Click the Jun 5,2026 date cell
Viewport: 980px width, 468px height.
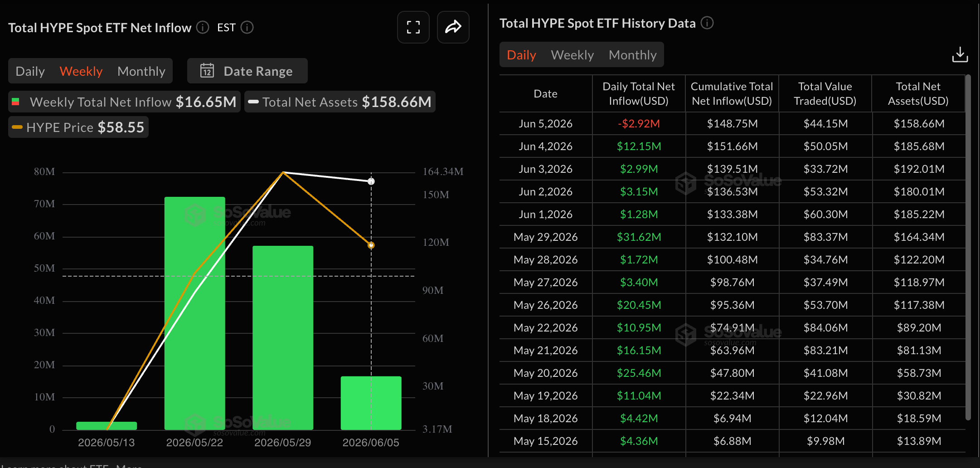(545, 123)
